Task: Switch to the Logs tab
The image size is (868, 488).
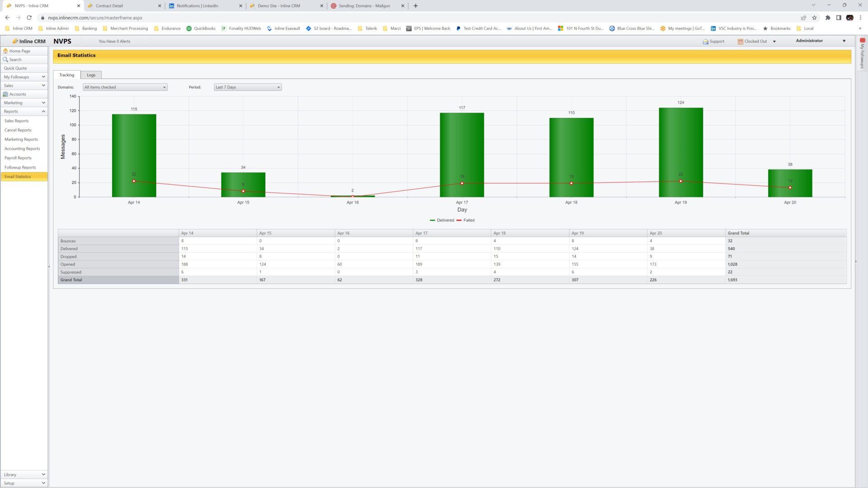Action: pos(91,75)
